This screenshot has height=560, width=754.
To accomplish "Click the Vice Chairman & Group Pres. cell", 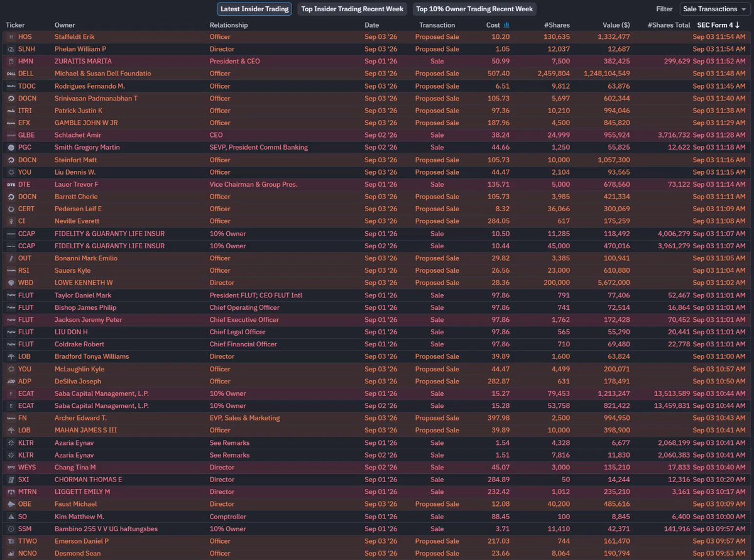I will point(254,184).
